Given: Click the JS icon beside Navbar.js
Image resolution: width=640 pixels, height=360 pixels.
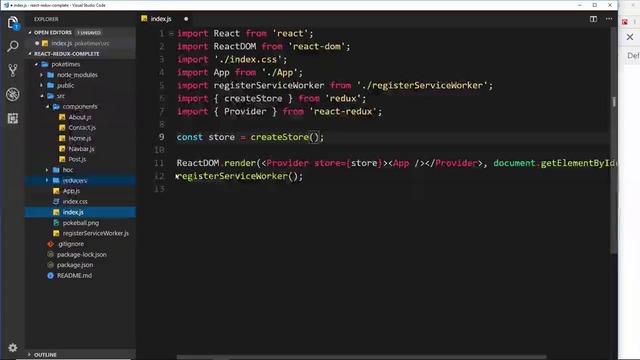Looking at the screenshot, I should coord(62,149).
